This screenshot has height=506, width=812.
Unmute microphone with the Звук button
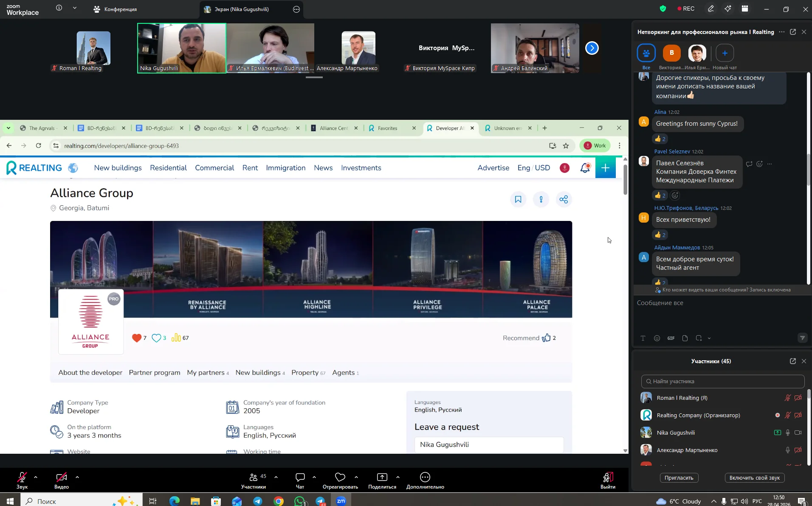coord(22,481)
